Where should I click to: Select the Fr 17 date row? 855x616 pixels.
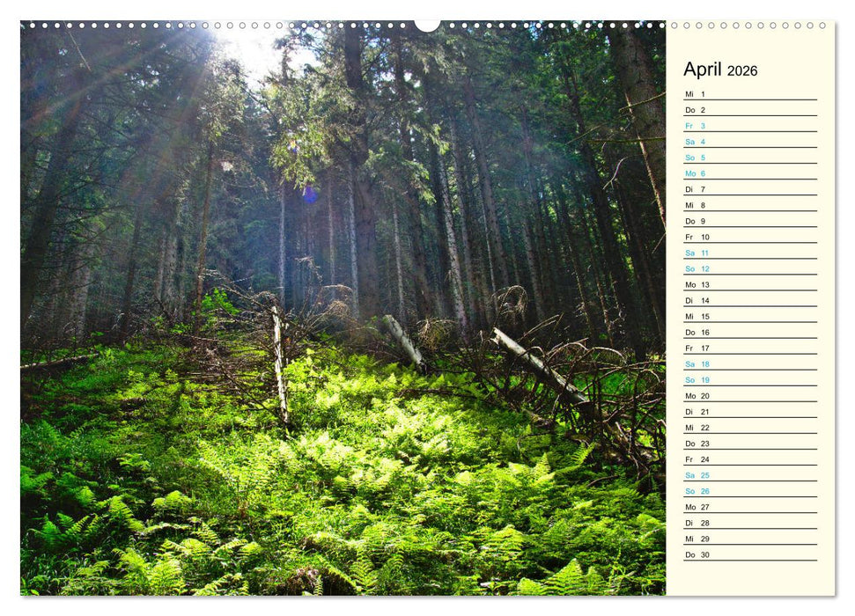pos(696,348)
